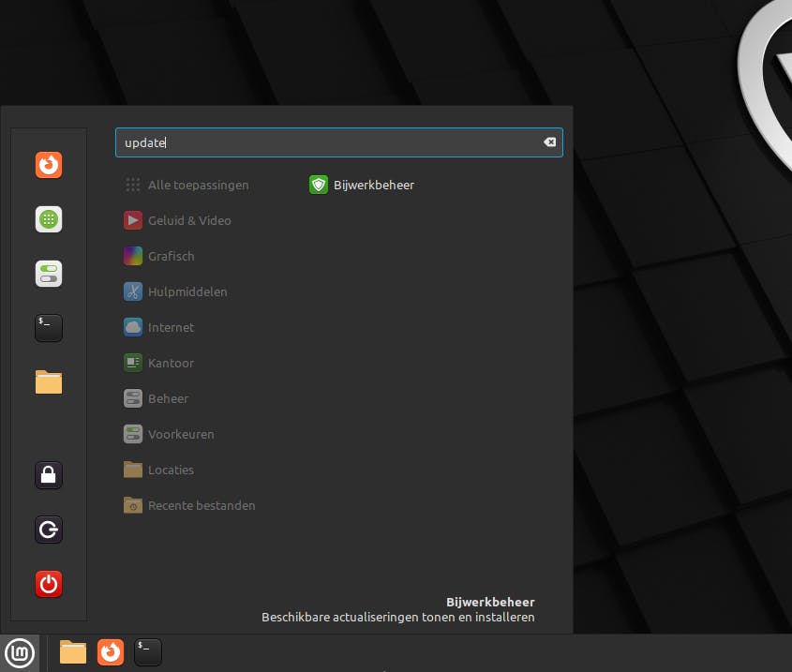Launch Firefox from the taskbar panel

pyautogui.click(x=111, y=652)
